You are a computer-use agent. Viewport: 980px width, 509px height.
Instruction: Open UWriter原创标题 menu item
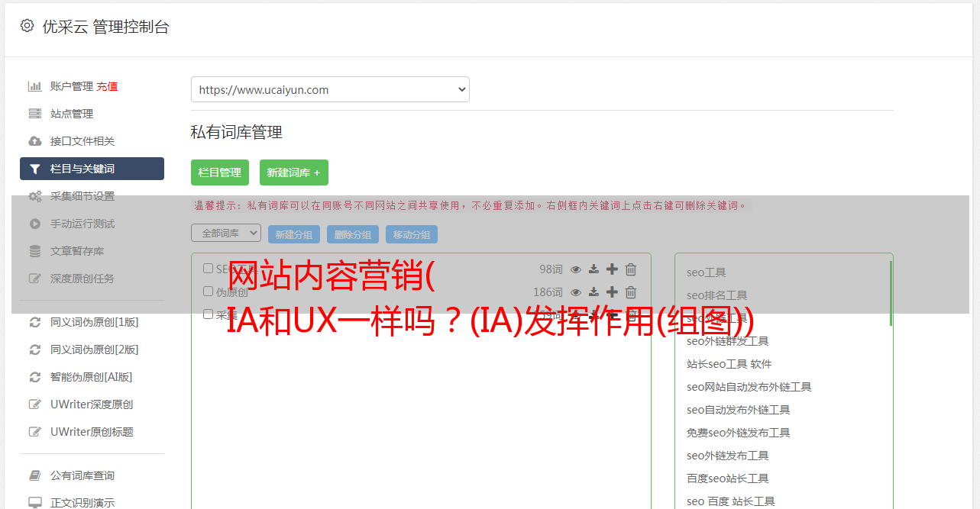92,432
